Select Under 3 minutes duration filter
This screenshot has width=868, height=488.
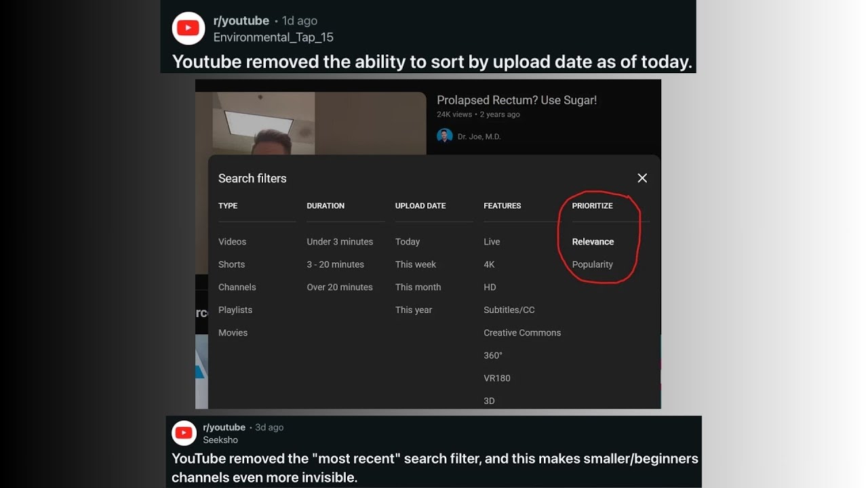[340, 242]
